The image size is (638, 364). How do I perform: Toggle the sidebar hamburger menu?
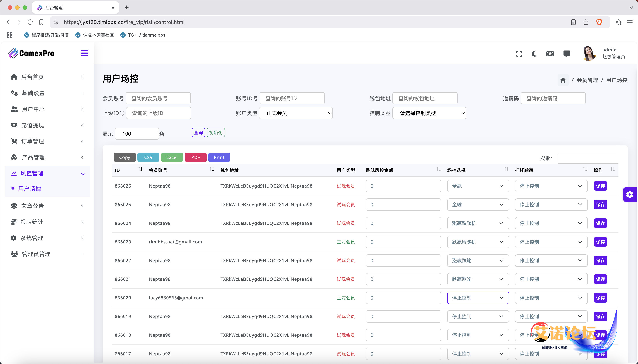click(x=84, y=53)
